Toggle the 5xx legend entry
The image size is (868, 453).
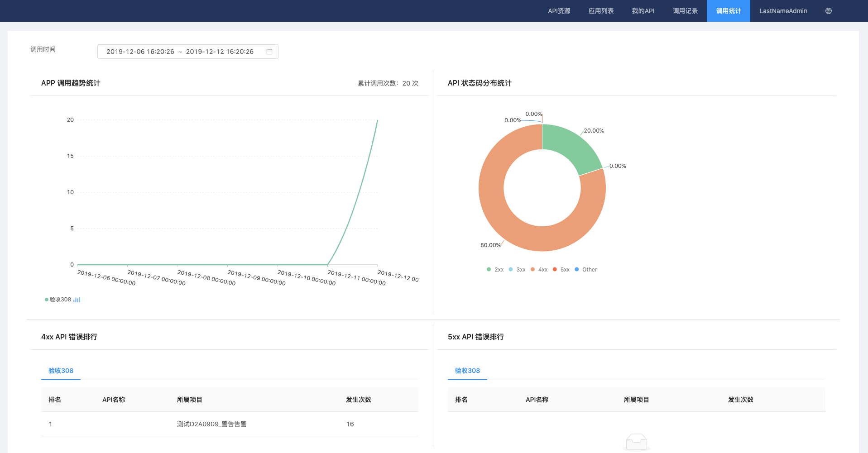click(x=561, y=270)
